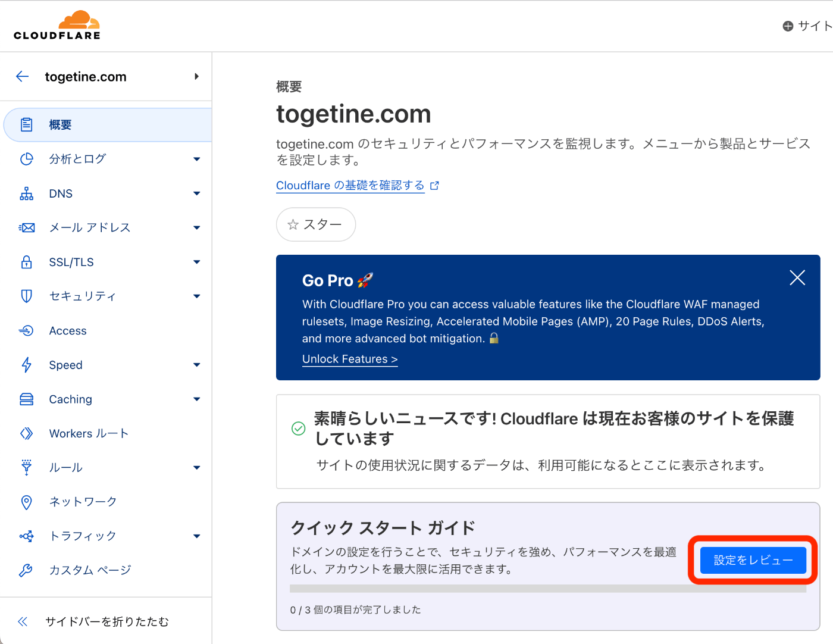Click the 概要 clipboard icon
The height and width of the screenshot is (644, 833).
[x=27, y=125]
